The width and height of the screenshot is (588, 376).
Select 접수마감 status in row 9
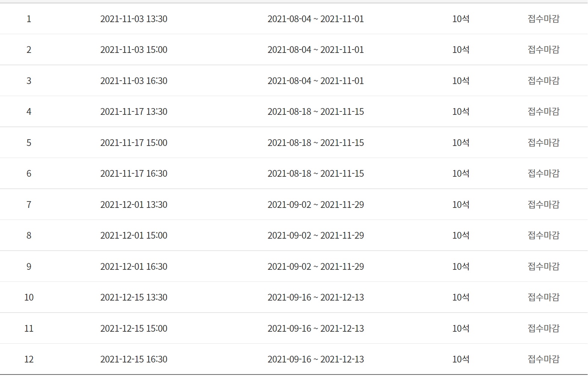click(543, 266)
